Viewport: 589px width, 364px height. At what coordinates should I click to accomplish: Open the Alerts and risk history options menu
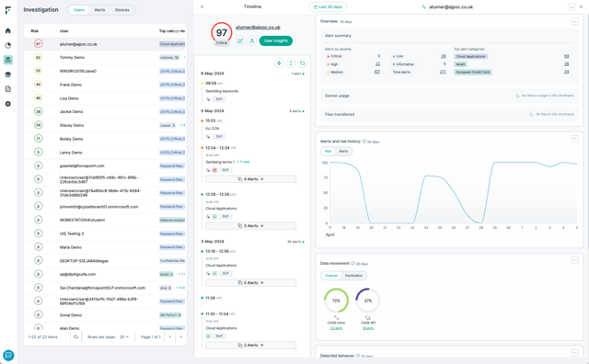574,139
